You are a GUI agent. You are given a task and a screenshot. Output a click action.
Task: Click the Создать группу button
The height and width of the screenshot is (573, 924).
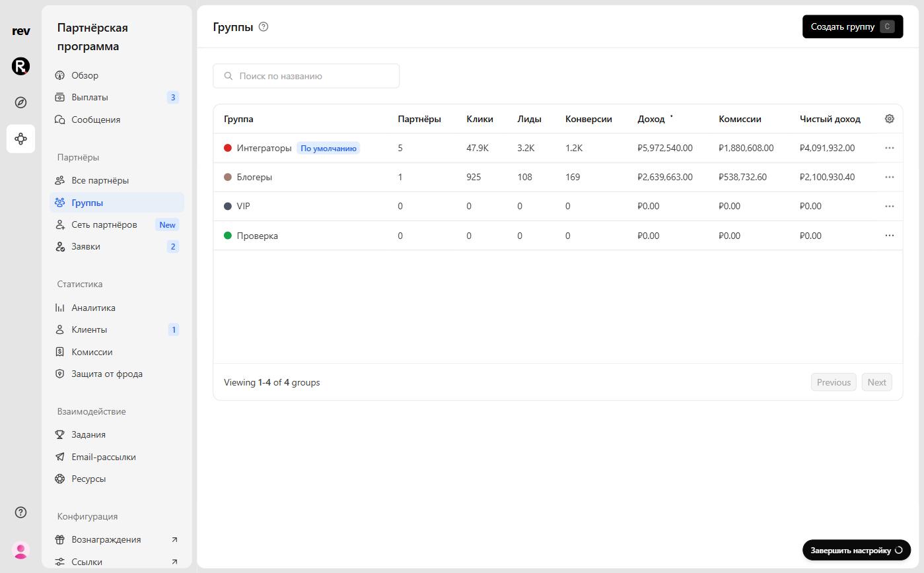coord(853,27)
